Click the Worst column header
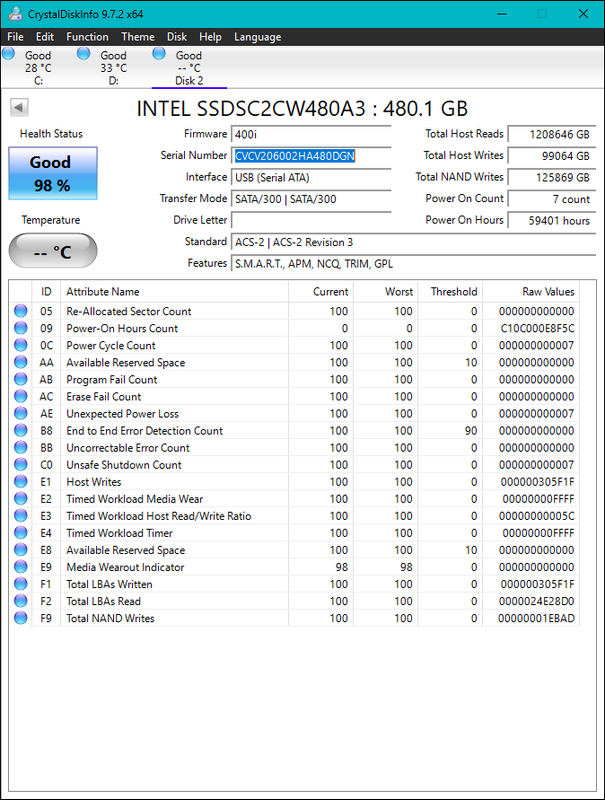 pyautogui.click(x=386, y=291)
